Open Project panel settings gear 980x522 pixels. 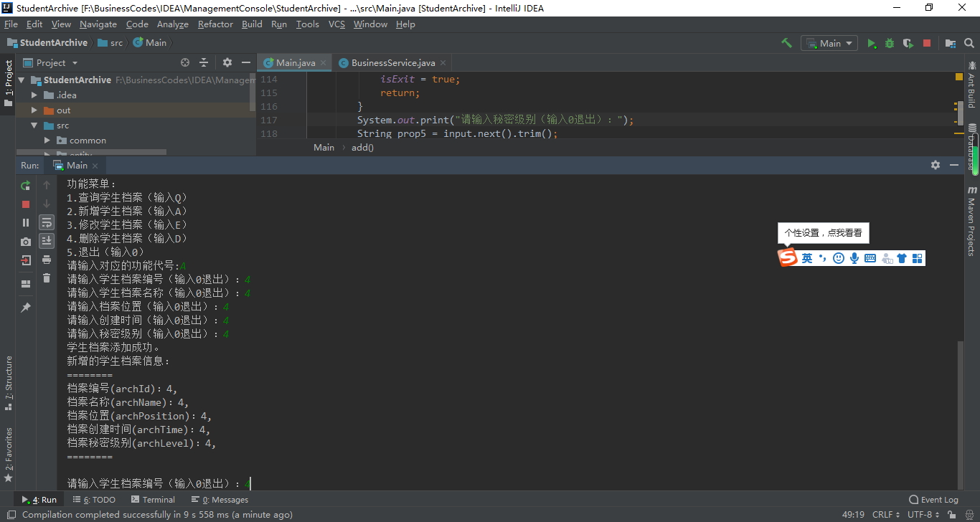[x=227, y=62]
